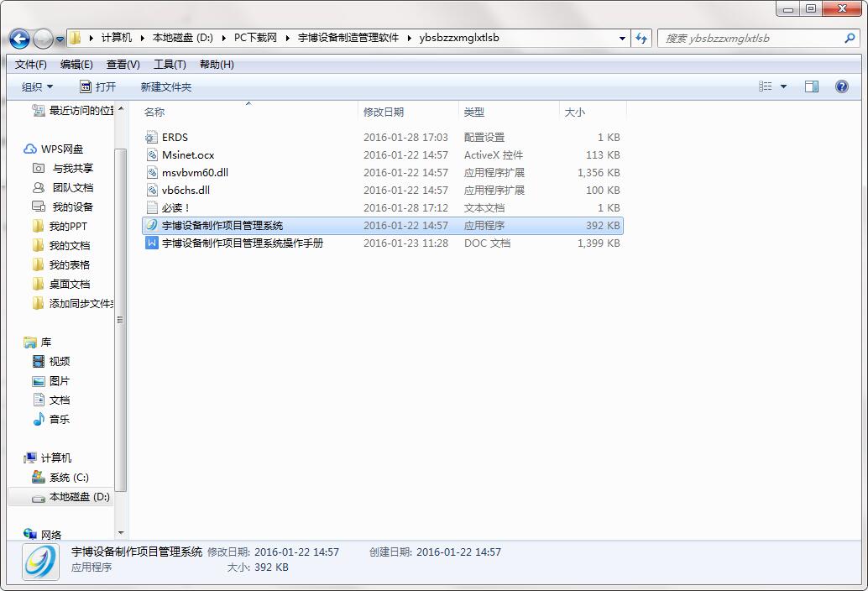Expand the arrow after PC下载网 breadcrumb
Image resolution: width=868 pixels, height=591 pixels.
coord(288,38)
